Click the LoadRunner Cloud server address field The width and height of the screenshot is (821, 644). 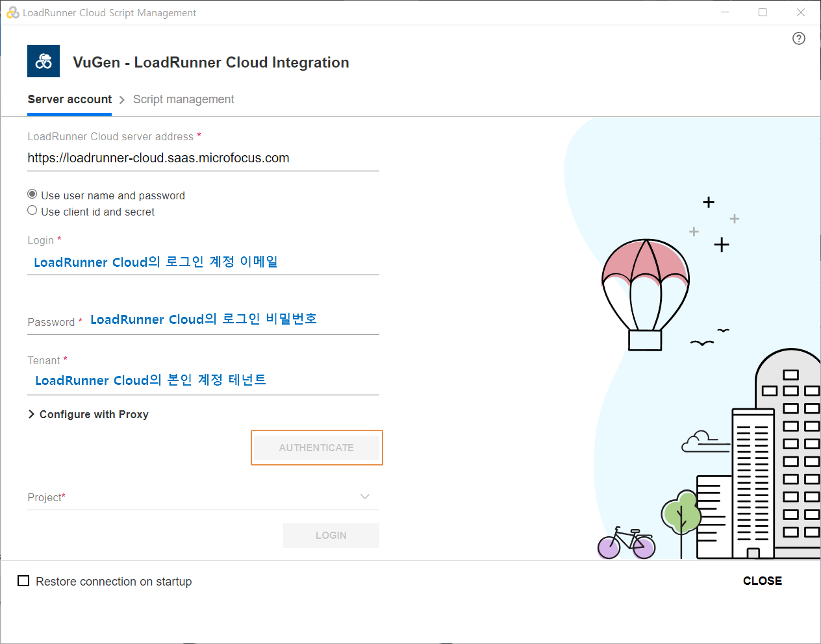point(195,157)
